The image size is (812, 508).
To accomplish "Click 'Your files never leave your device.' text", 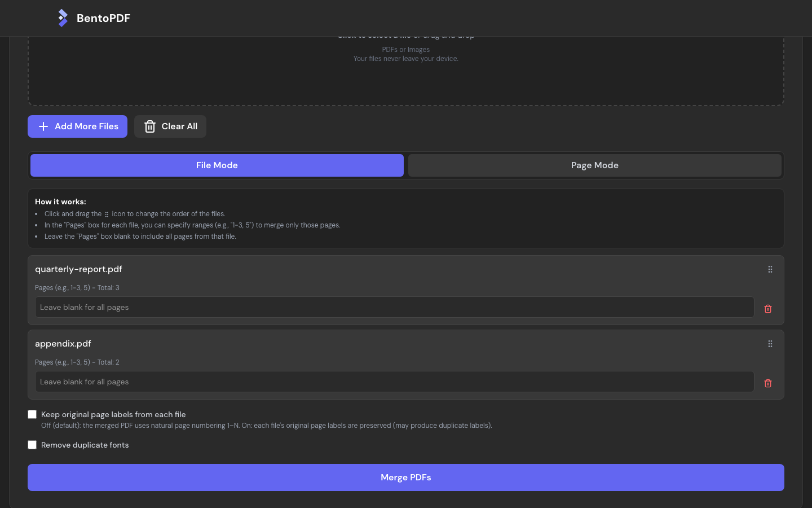I will (x=406, y=59).
